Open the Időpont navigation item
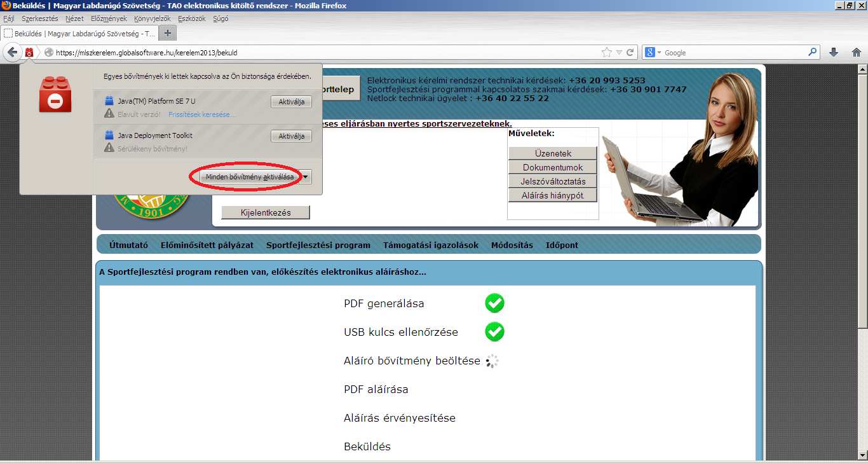Image resolution: width=868 pixels, height=463 pixels. 562,245
